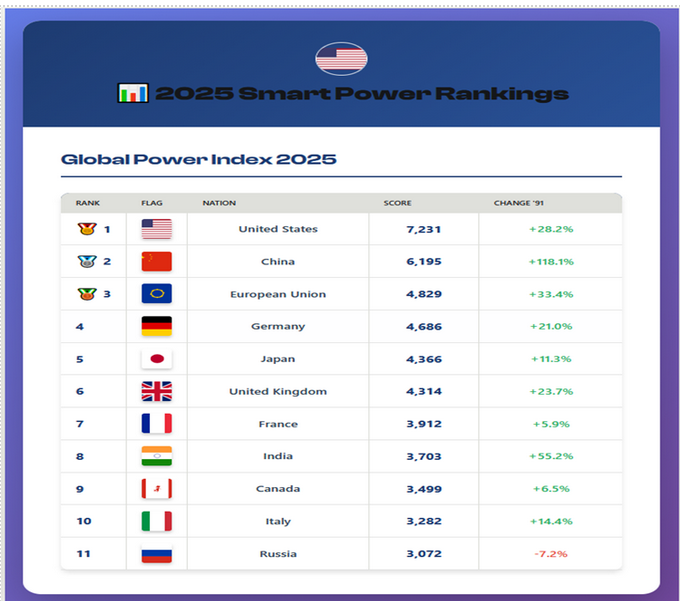
Task: Click the India flag icon
Action: 156,456
